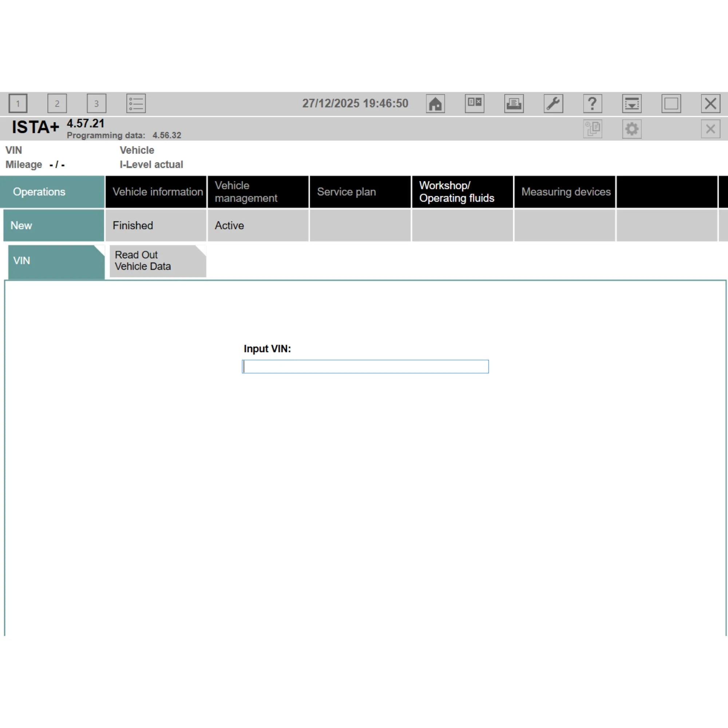728x728 pixels.
Task: Click the document-with-X terminate icon
Action: click(x=474, y=104)
